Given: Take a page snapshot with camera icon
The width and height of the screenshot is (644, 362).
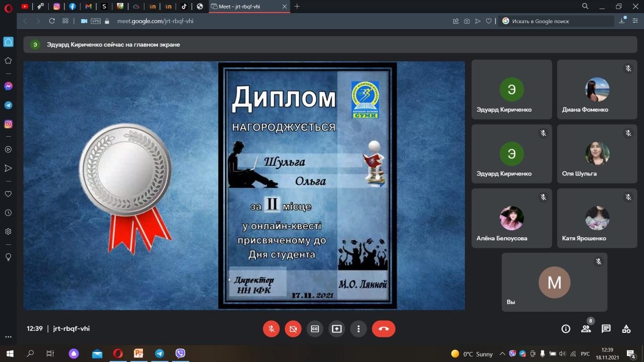Looking at the screenshot, I should point(467,21).
